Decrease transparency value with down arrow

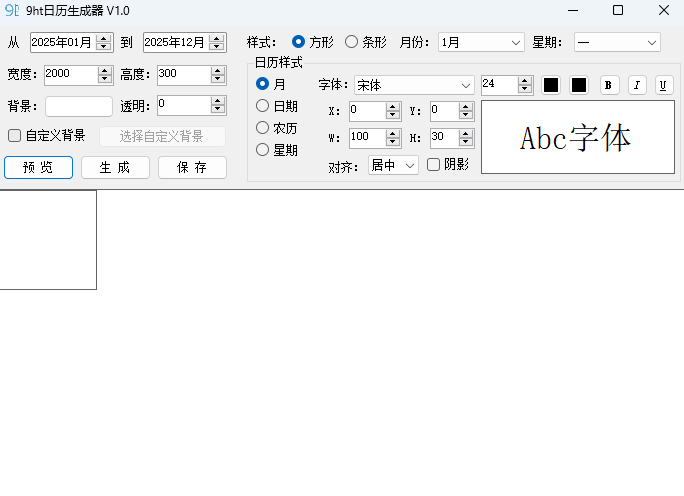[217, 109]
